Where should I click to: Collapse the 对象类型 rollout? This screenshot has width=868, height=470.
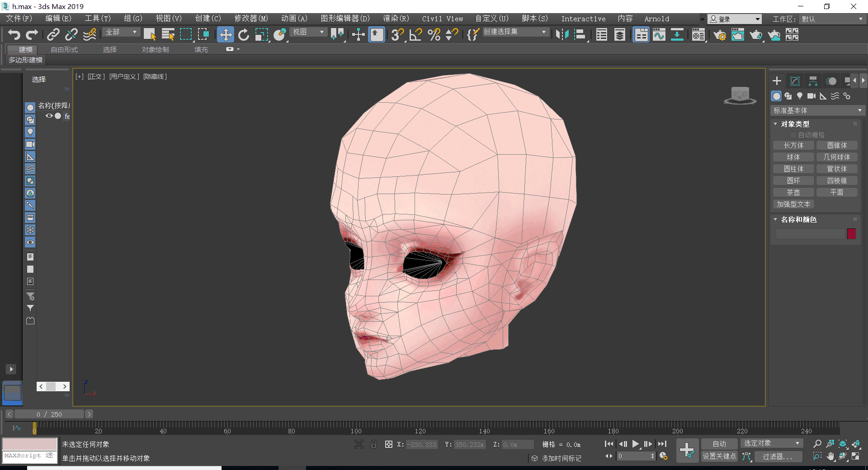pos(794,124)
